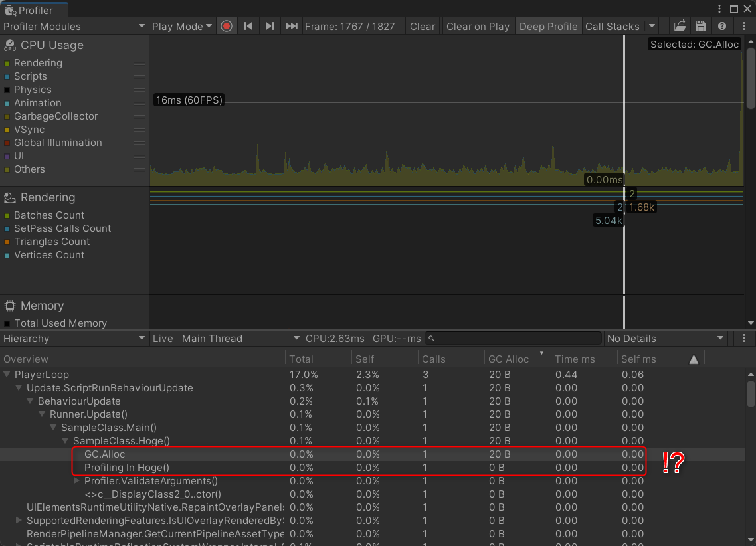Collapse Update.ScriptRunBehaviourUpdate node
Screen dimensions: 756x546
pyautogui.click(x=19, y=387)
